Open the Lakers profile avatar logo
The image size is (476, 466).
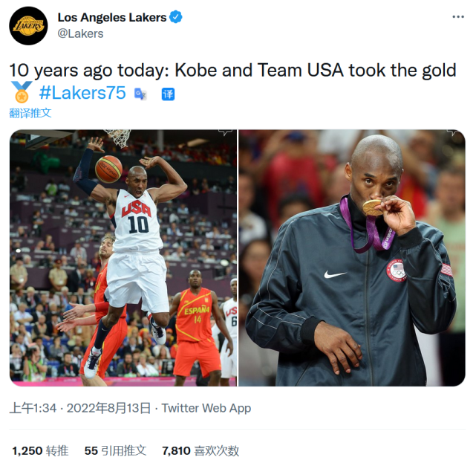[x=28, y=26]
